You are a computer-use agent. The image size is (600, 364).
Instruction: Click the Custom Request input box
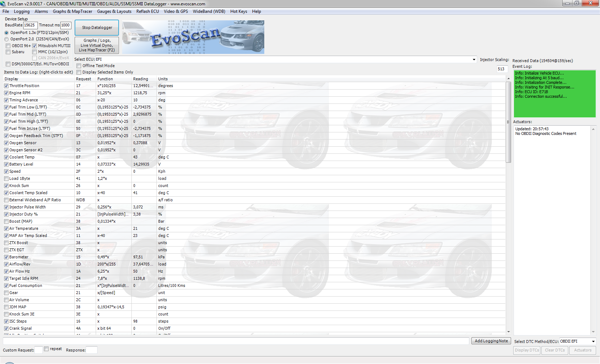[39, 350]
